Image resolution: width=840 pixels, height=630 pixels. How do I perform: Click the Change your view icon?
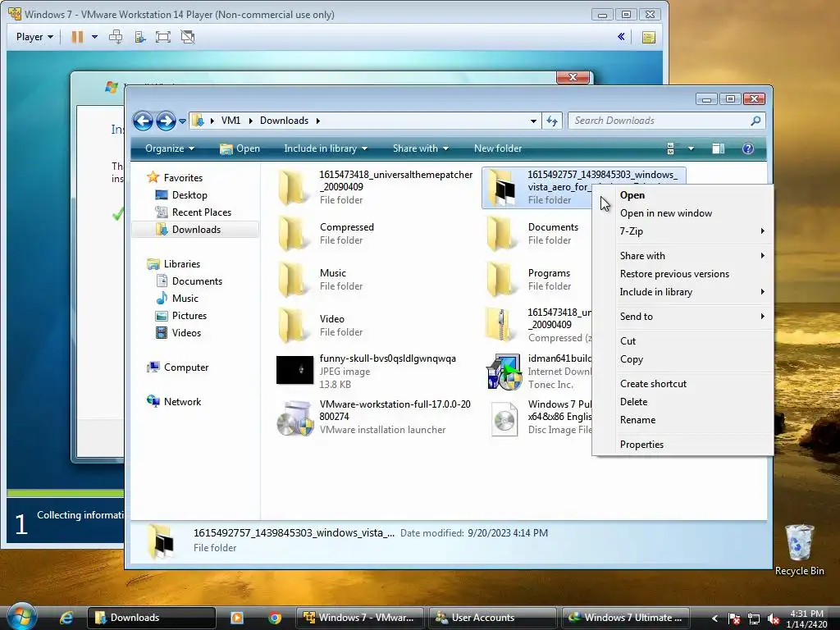(x=671, y=148)
